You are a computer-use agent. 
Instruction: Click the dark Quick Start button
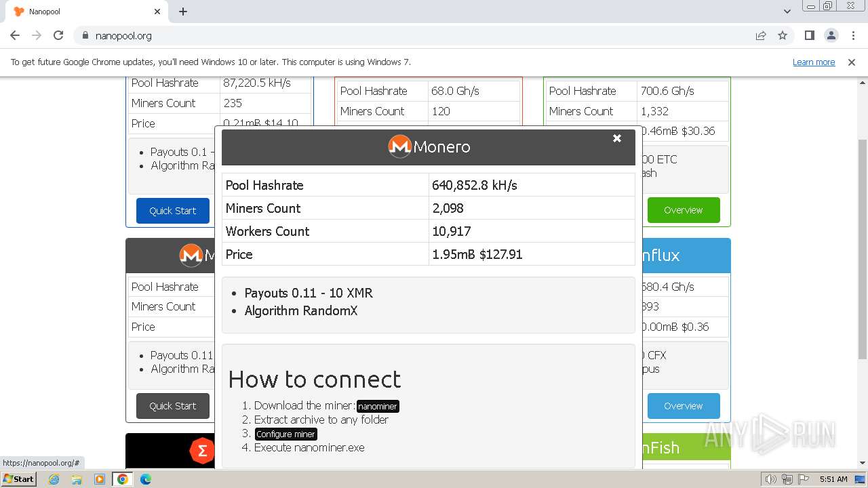[x=173, y=406]
